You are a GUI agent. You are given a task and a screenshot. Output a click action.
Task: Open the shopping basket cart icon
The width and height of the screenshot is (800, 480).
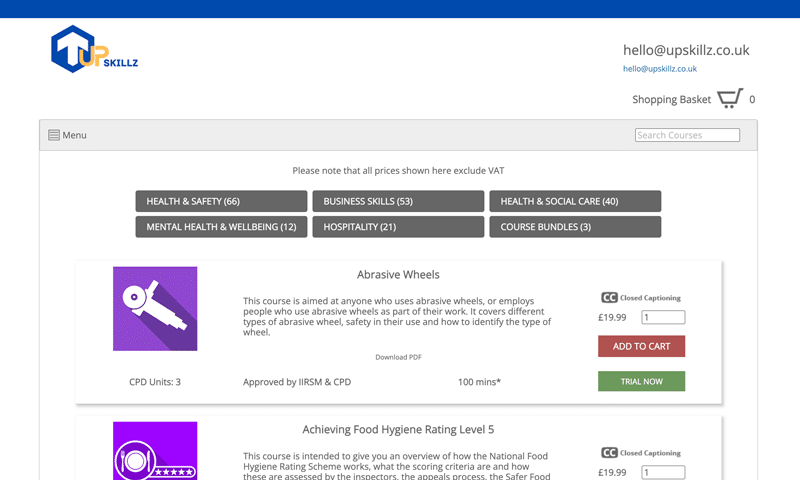pos(730,98)
